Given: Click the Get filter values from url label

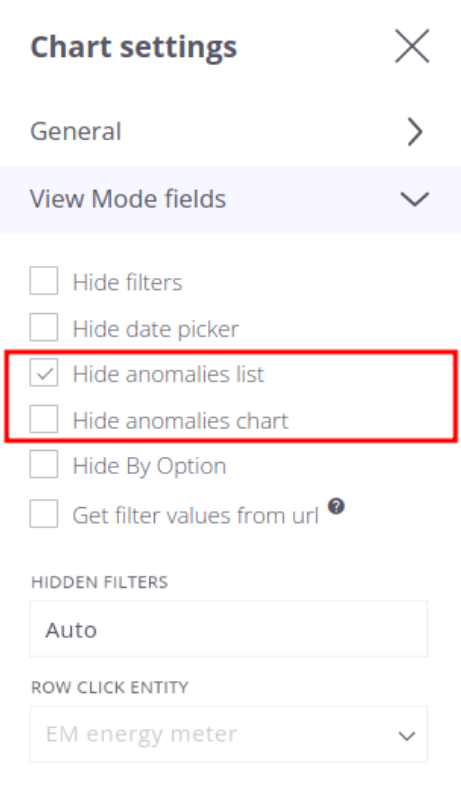Looking at the screenshot, I should [196, 515].
